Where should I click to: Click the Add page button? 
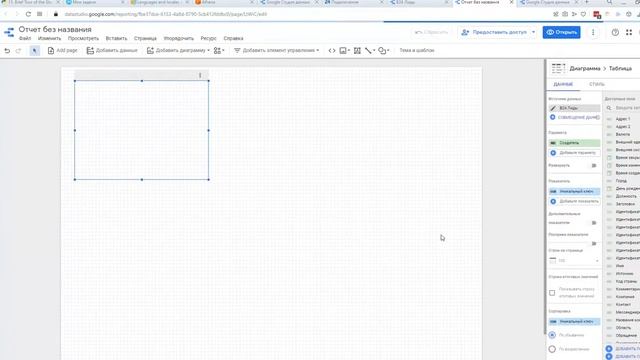pyautogui.click(x=62, y=51)
